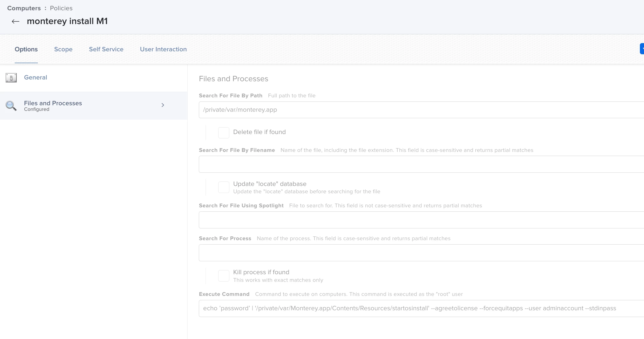Open the Computers breadcrumb link
Viewport: 644px width, 339px height.
[x=24, y=8]
